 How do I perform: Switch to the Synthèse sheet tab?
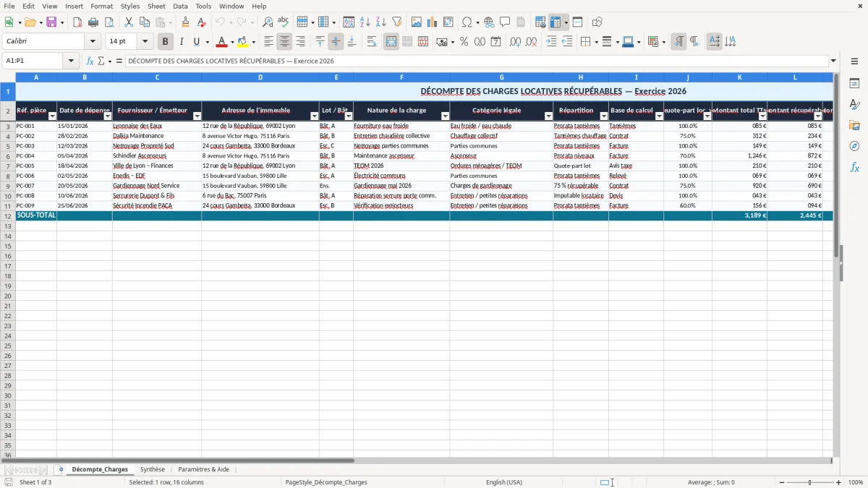point(153,469)
